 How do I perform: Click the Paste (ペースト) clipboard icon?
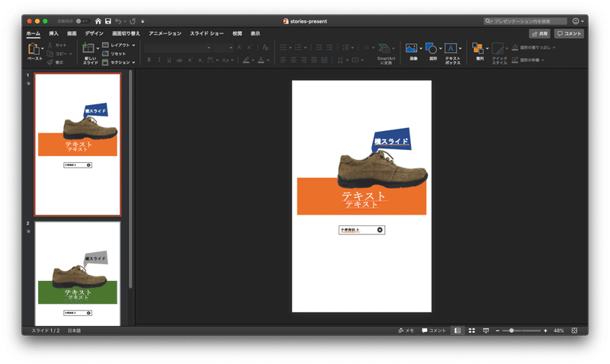point(33,49)
